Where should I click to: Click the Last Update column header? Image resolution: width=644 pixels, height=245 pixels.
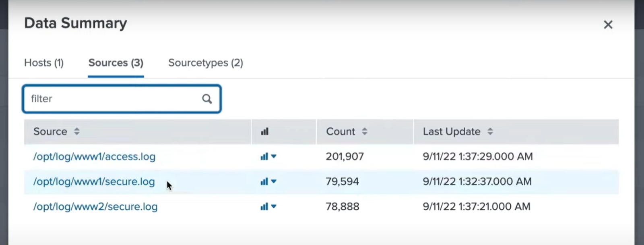(451, 131)
